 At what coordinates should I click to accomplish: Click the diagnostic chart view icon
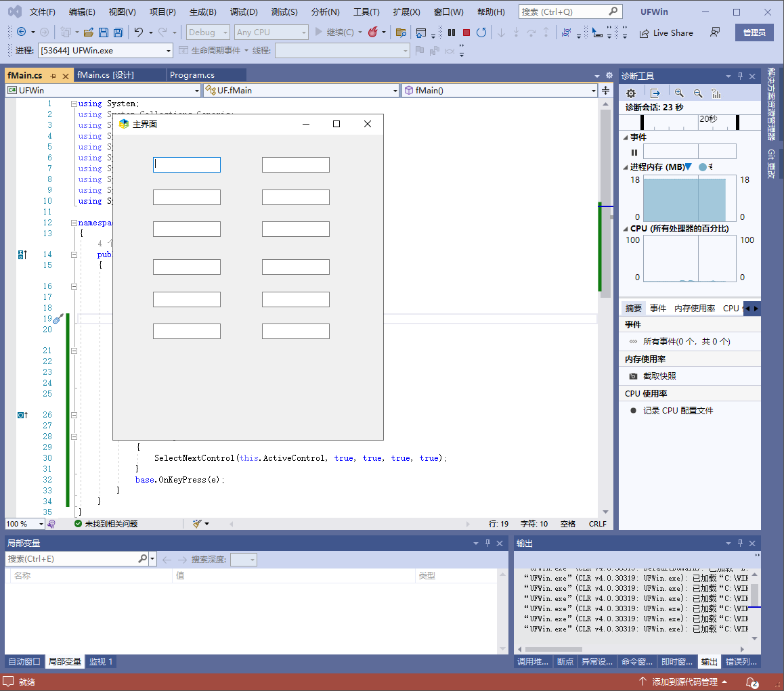click(716, 93)
